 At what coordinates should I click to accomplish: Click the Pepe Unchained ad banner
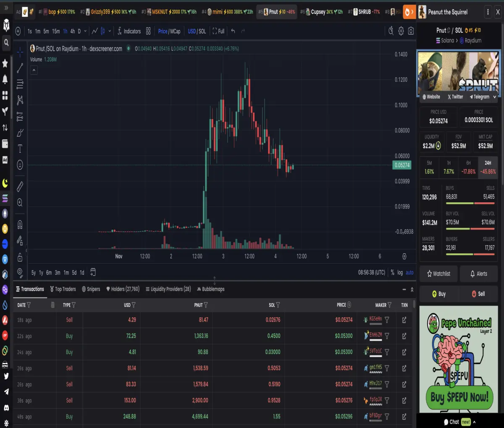[459, 360]
